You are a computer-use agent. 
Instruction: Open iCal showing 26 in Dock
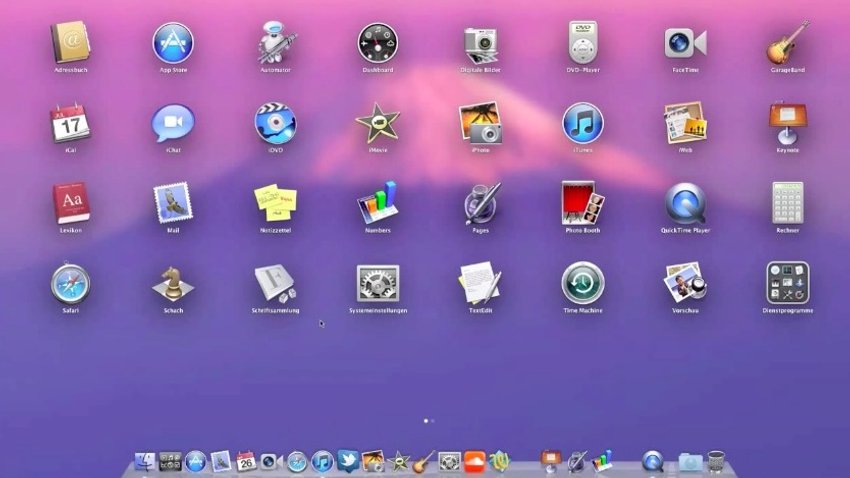(x=246, y=462)
